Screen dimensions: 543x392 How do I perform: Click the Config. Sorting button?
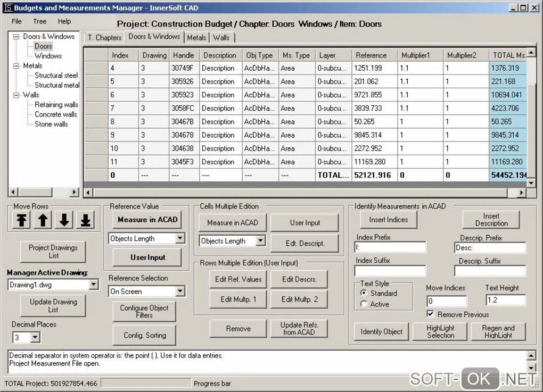[x=144, y=335]
